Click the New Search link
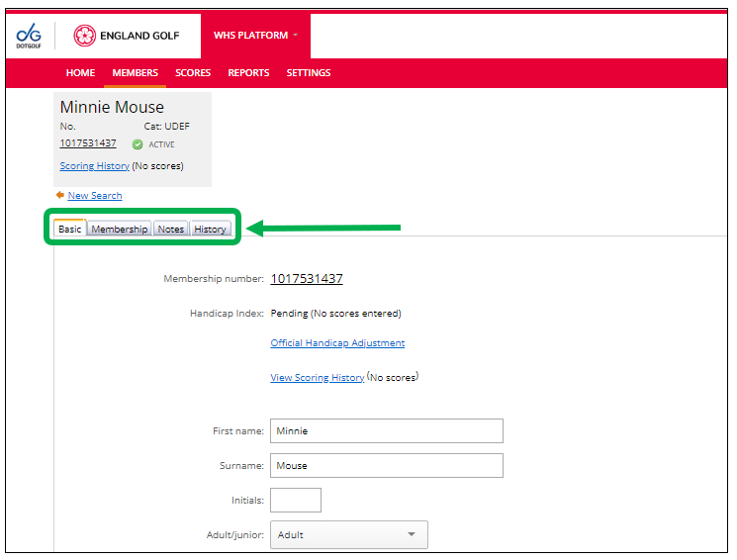 [x=95, y=196]
